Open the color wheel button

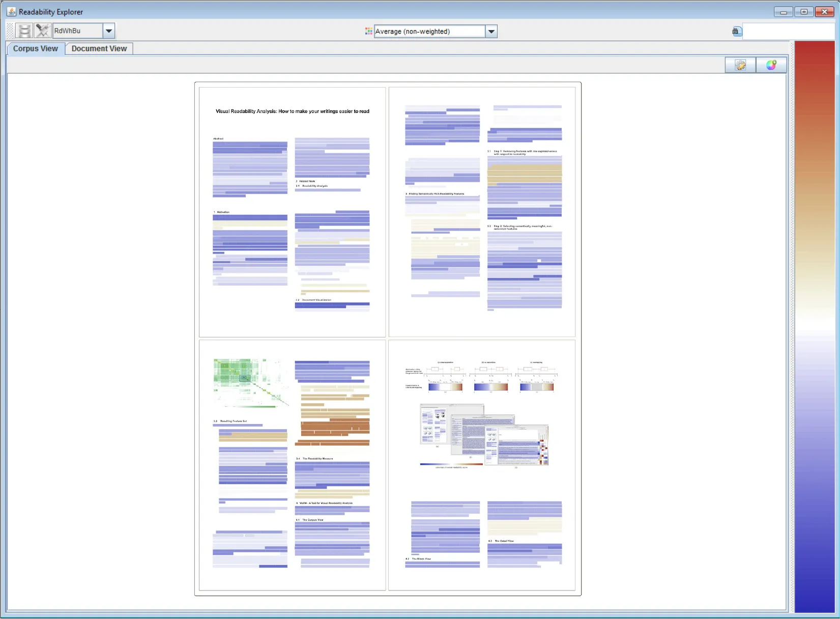[x=771, y=65]
